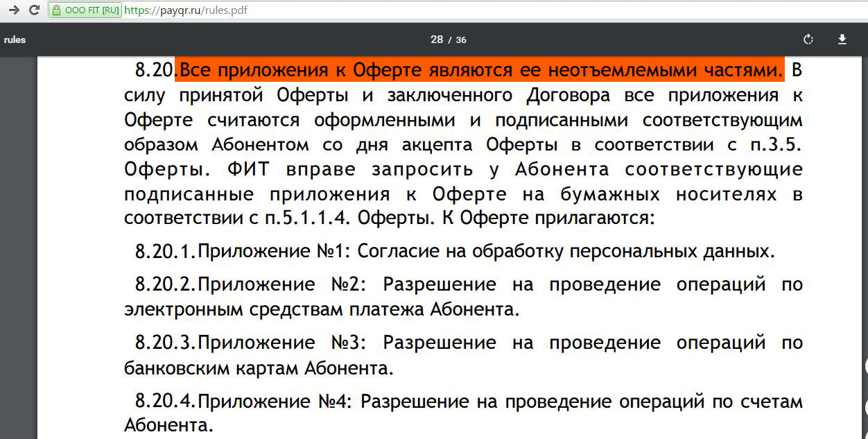
Task: Click the line 'Оферте считаются оформленными и подписанными'
Action: tap(463, 120)
